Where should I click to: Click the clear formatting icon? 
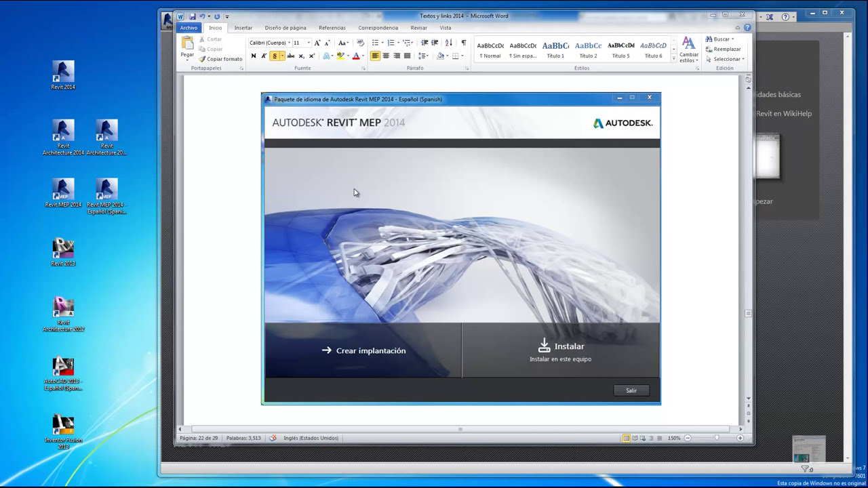pyautogui.click(x=361, y=43)
